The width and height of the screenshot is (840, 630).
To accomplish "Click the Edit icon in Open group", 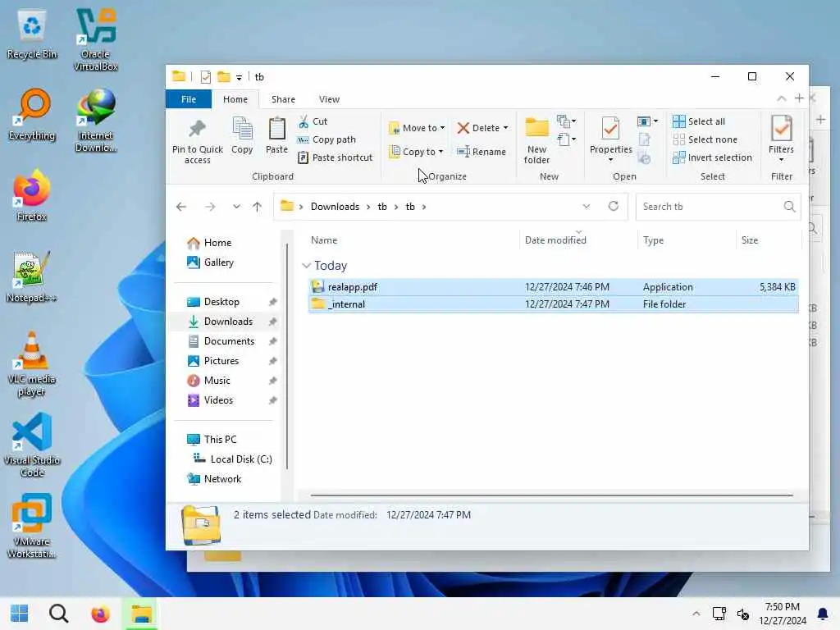I will tap(645, 139).
